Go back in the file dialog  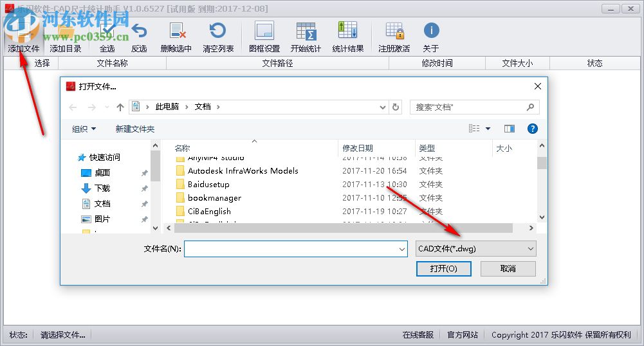click(73, 107)
